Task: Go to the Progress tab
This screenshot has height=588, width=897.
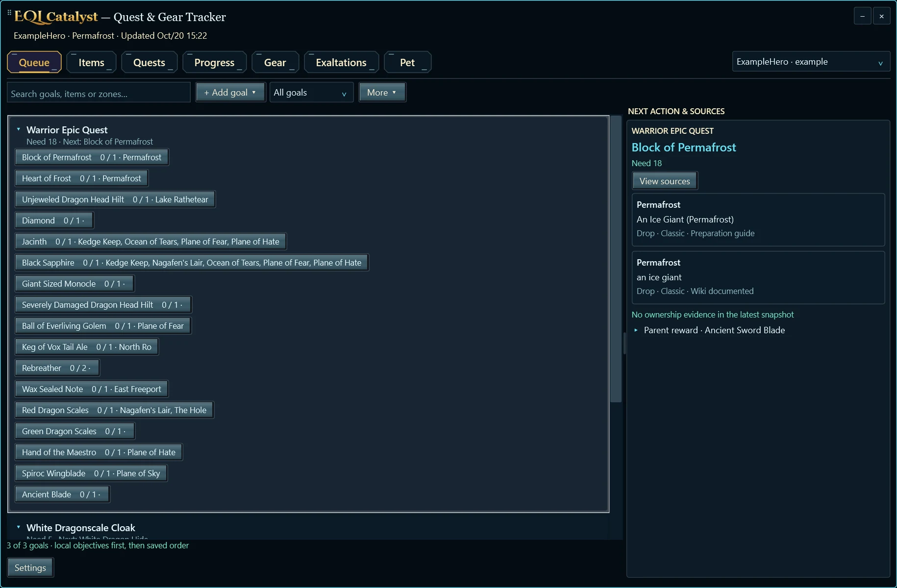Action: pos(215,62)
